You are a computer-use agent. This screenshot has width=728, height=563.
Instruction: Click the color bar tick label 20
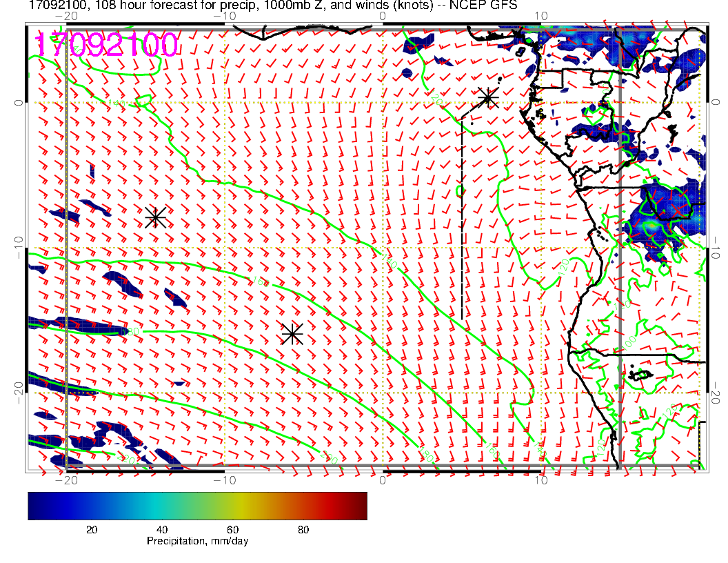click(x=91, y=530)
